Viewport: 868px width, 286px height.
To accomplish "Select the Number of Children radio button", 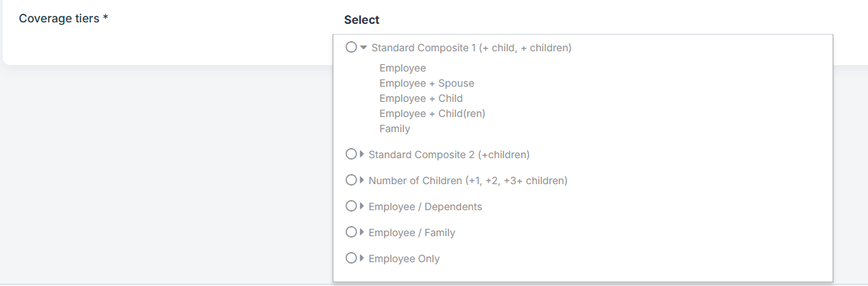I will [351, 180].
